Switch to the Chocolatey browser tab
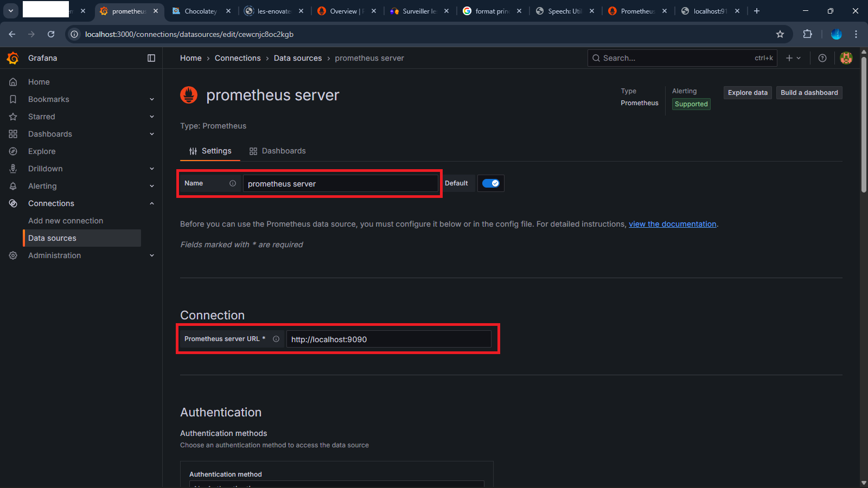This screenshot has height=488, width=868. 200,11
